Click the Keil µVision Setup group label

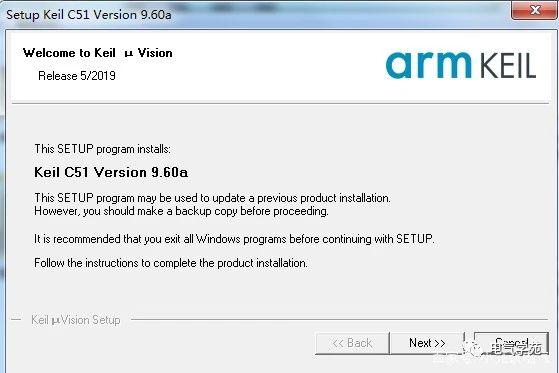click(x=76, y=320)
